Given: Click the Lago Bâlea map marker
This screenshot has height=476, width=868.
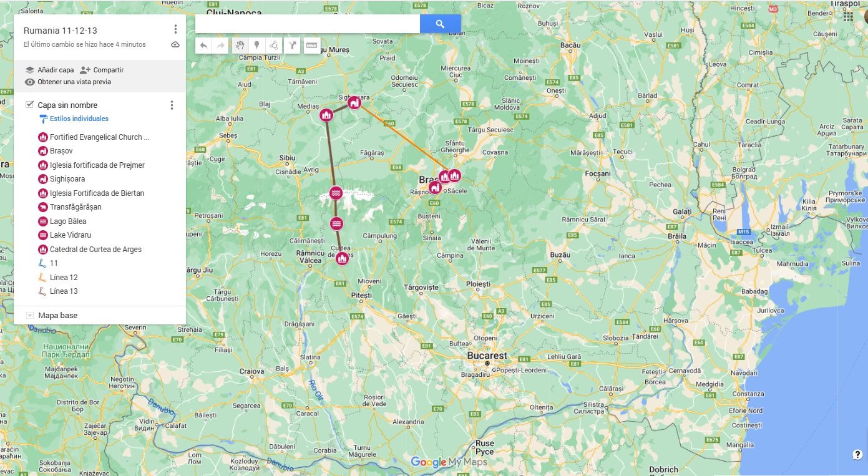Looking at the screenshot, I should [336, 193].
